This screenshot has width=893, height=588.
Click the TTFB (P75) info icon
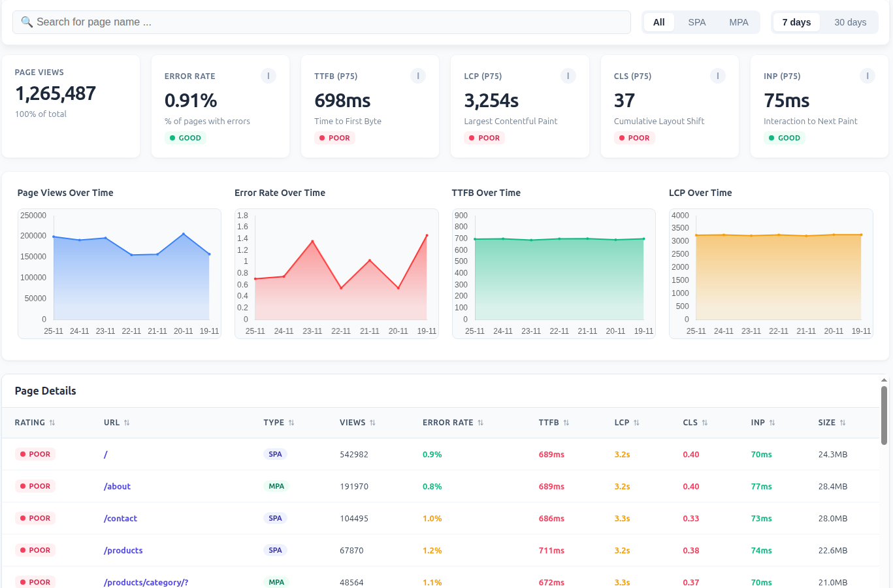pyautogui.click(x=417, y=76)
